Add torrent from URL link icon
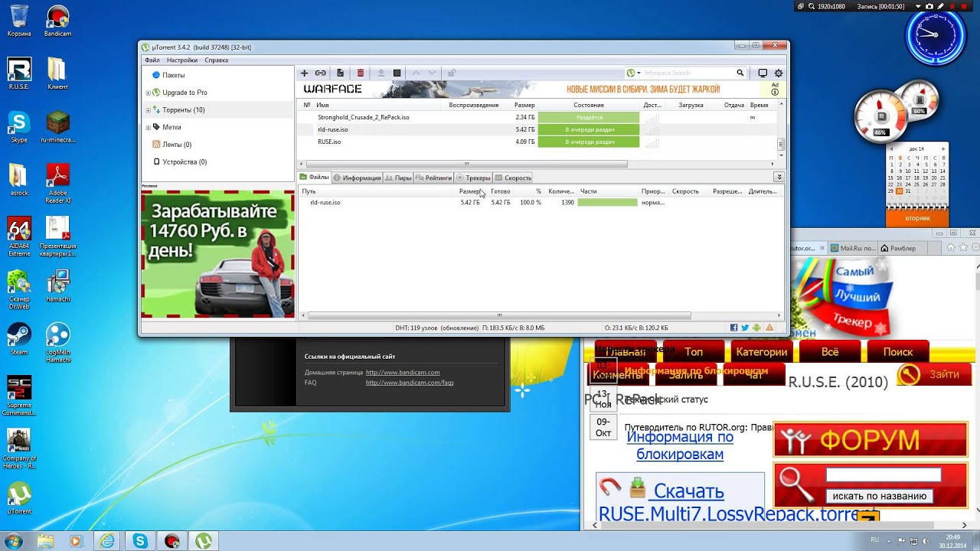The height and width of the screenshot is (551, 980). point(321,73)
